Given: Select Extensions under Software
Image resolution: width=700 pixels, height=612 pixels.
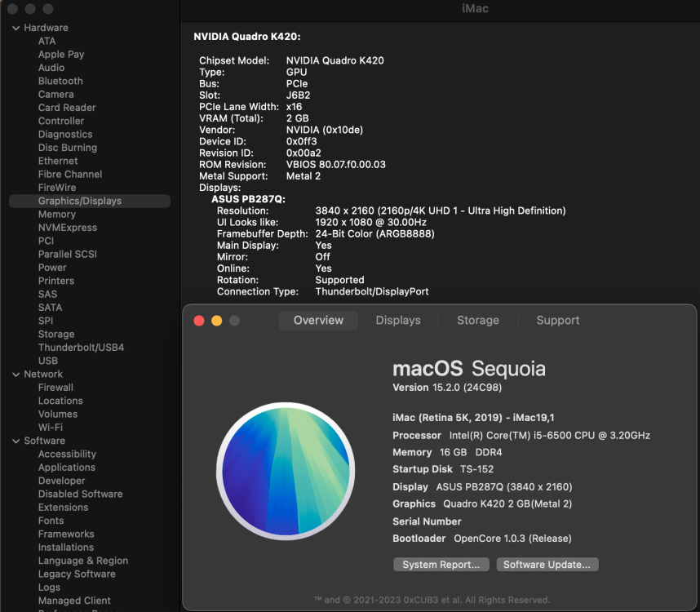Looking at the screenshot, I should pos(63,508).
